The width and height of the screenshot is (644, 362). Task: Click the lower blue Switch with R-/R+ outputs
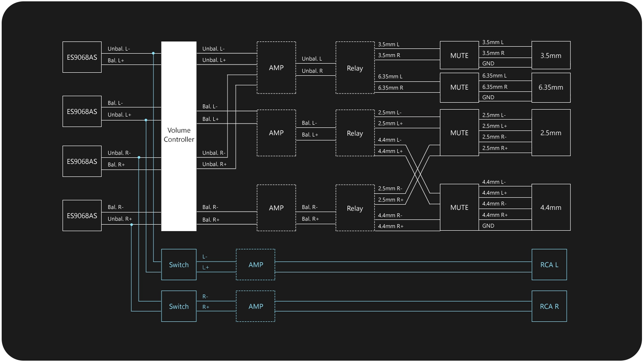coord(179,306)
